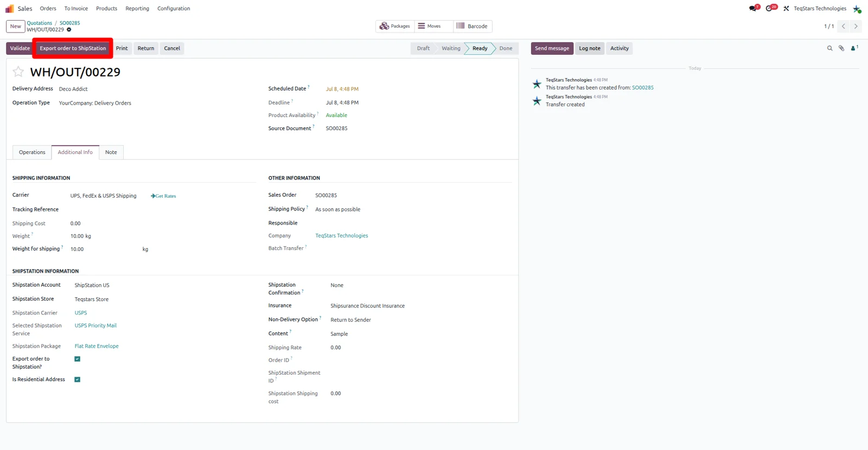The width and height of the screenshot is (868, 450).
Task: Switch to the Note tab
Action: click(111, 152)
